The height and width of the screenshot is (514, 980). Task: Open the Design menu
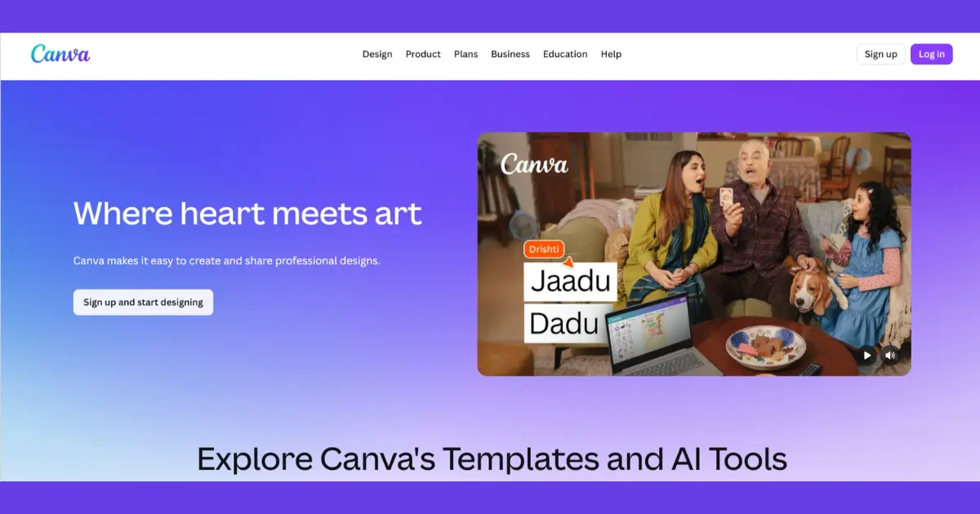tap(376, 54)
